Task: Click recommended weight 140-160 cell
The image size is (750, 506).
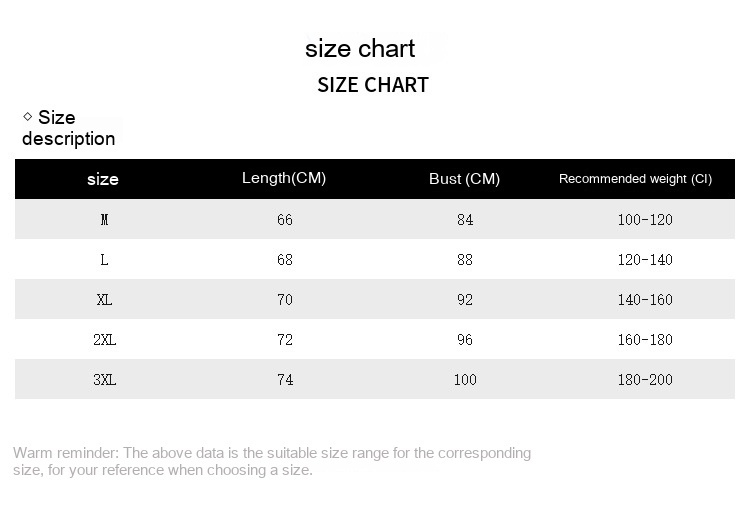Action: pos(645,300)
